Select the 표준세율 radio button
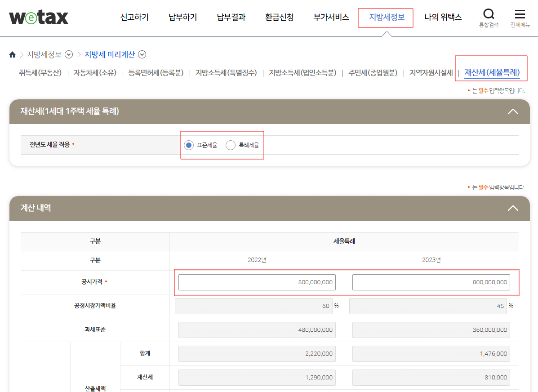 pyautogui.click(x=189, y=145)
